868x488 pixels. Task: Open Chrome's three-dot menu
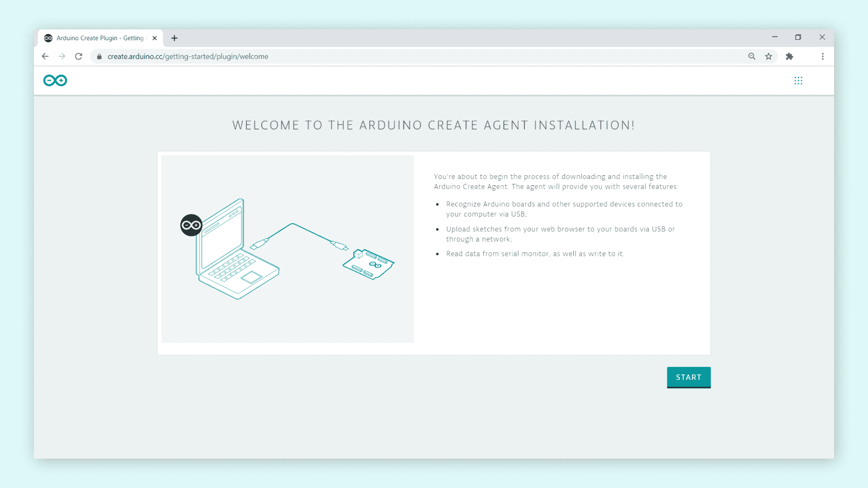pyautogui.click(x=823, y=56)
